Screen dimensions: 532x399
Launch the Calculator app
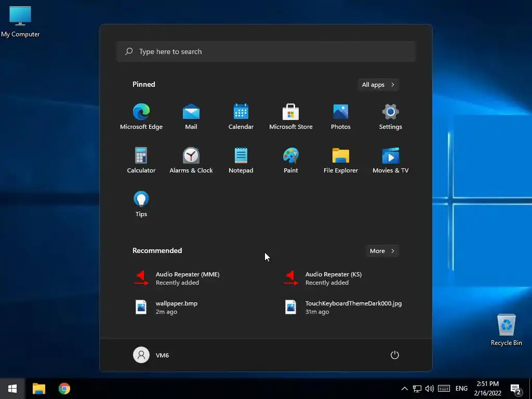click(x=141, y=161)
